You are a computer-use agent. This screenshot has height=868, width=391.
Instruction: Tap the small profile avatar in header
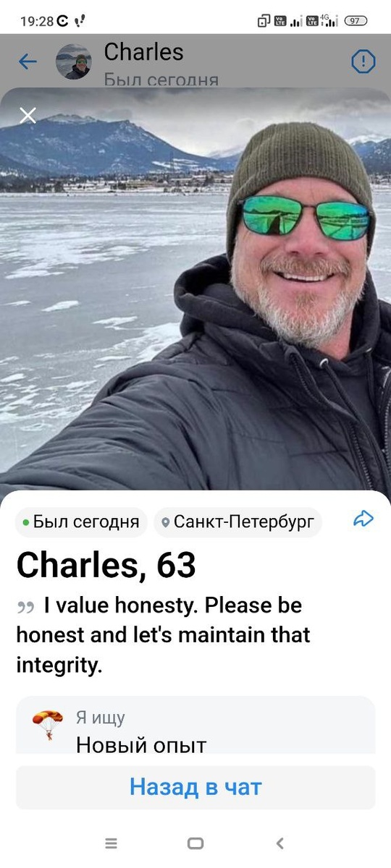pos(74,62)
